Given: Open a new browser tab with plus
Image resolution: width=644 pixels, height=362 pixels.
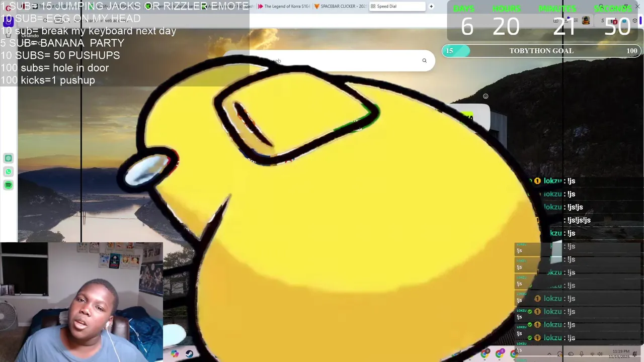Looking at the screenshot, I should coord(431,7).
